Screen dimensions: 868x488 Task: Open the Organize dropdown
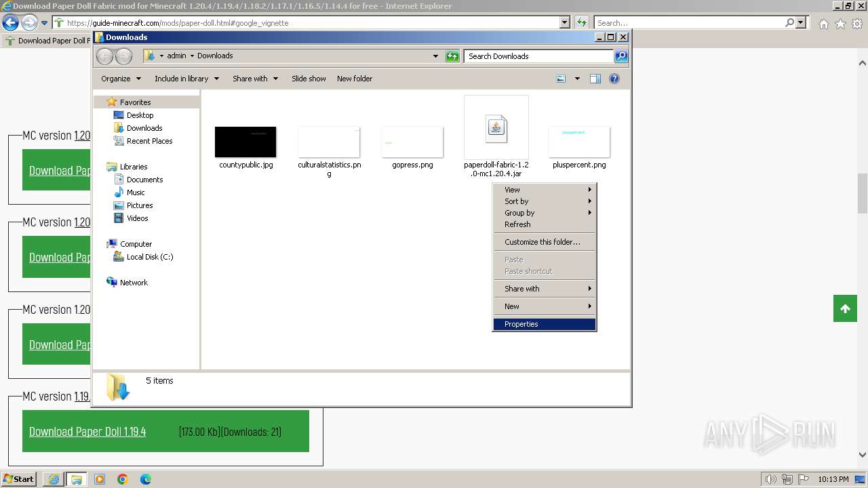click(x=121, y=79)
